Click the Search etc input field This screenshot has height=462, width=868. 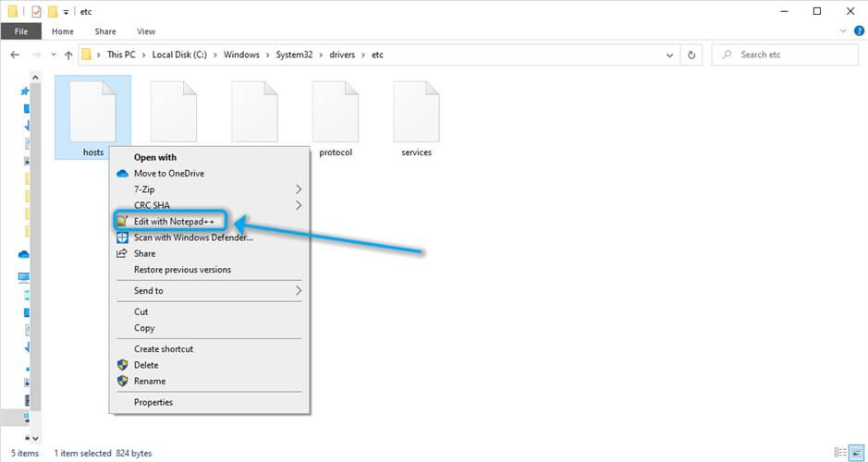(x=785, y=55)
